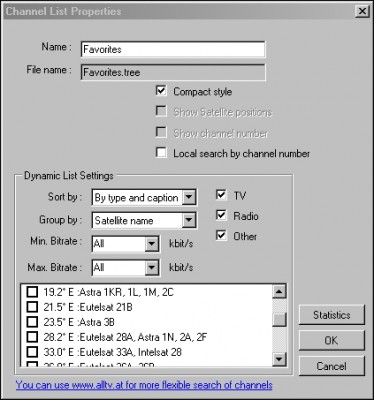Viewport: 374px width, 400px height.
Task: Check 28.2° E Eutelsat 28A satellite
Action: (x=32, y=337)
